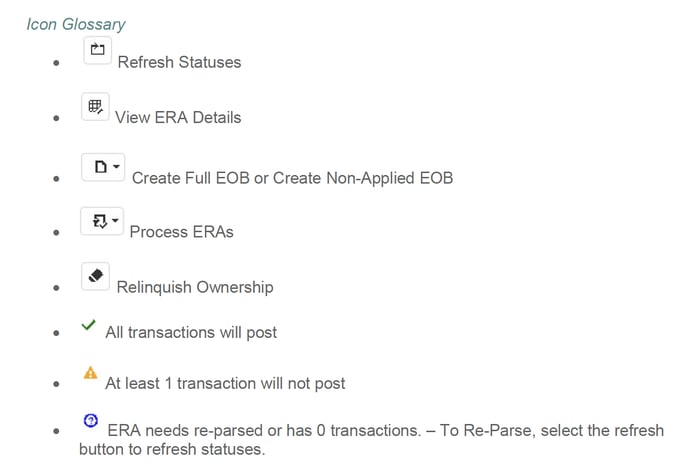Click the 'Process ERAs' label text
Viewport: 688px width, 473px height.
point(181,232)
